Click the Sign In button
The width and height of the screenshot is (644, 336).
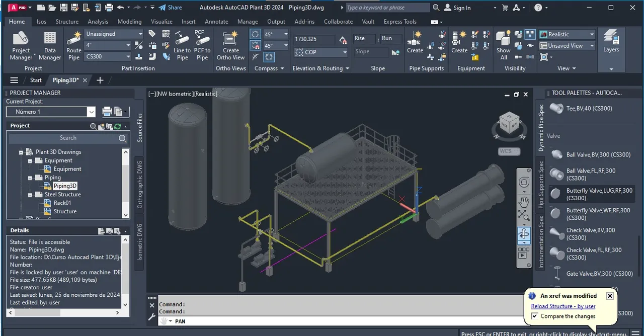[457, 8]
